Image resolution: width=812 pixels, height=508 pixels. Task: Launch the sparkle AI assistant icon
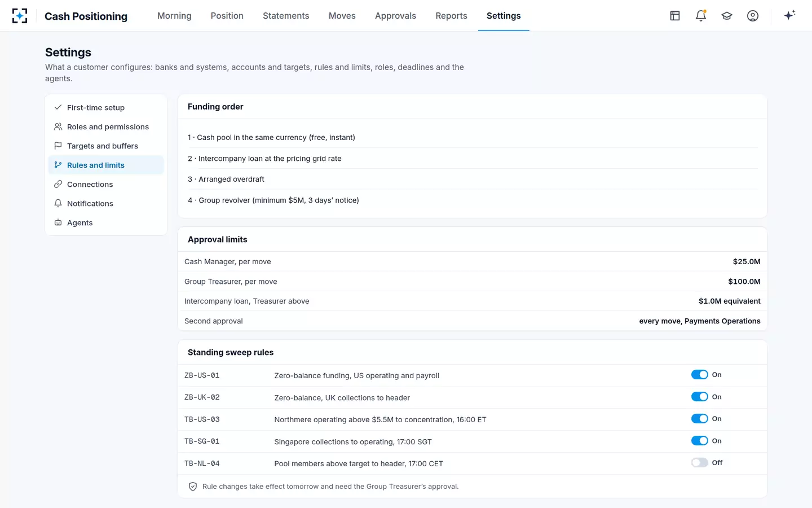click(x=789, y=15)
